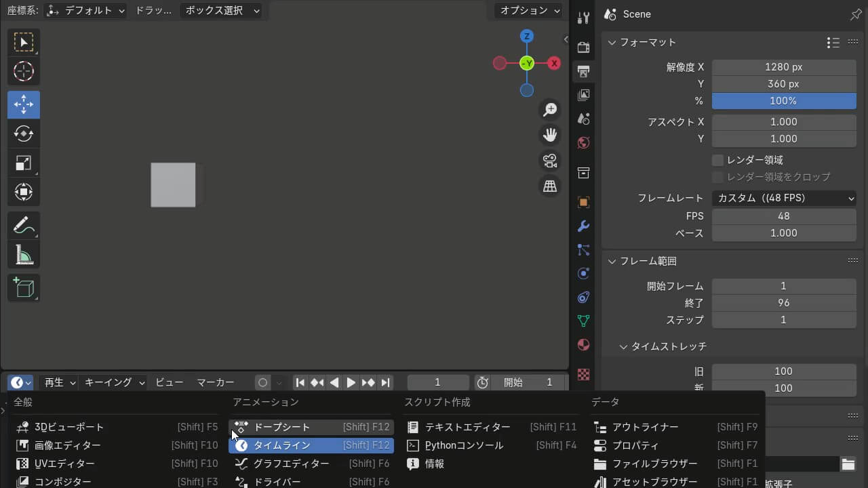Screen dimensions: 868x488
Task: Select the Annotate tool
Action: (24, 225)
